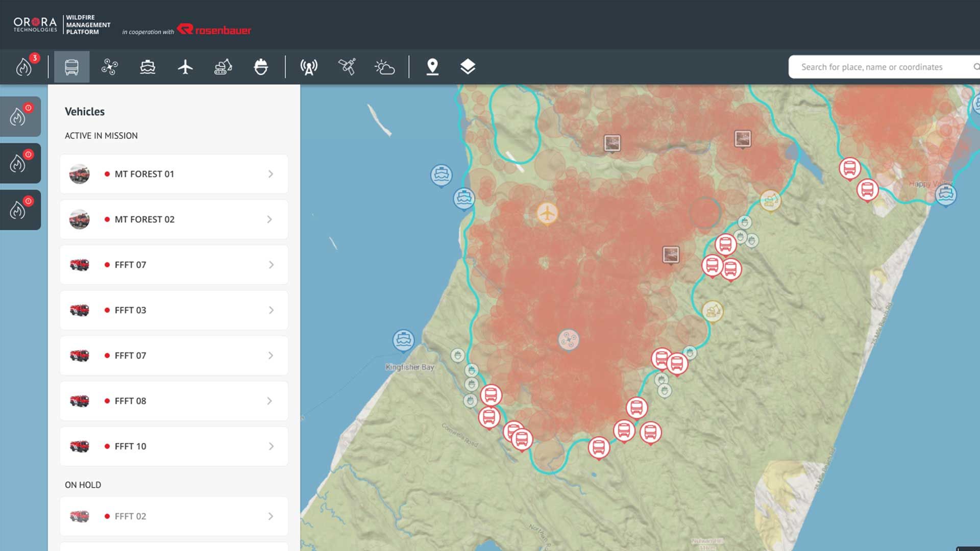Open the radio tower antenna icon
Screen dimensions: 980x551
point(309,67)
